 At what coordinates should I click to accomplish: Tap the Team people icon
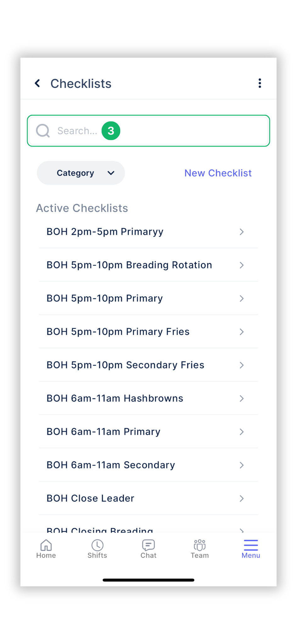coord(199,545)
